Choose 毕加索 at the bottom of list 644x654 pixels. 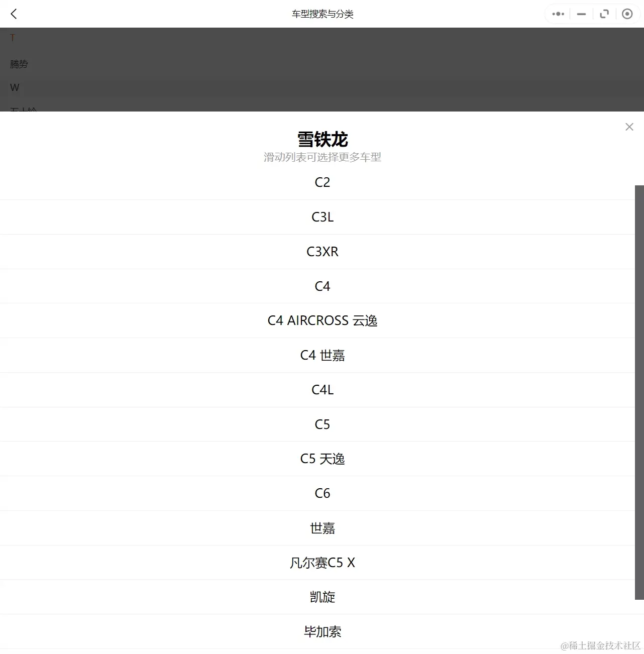[322, 632]
